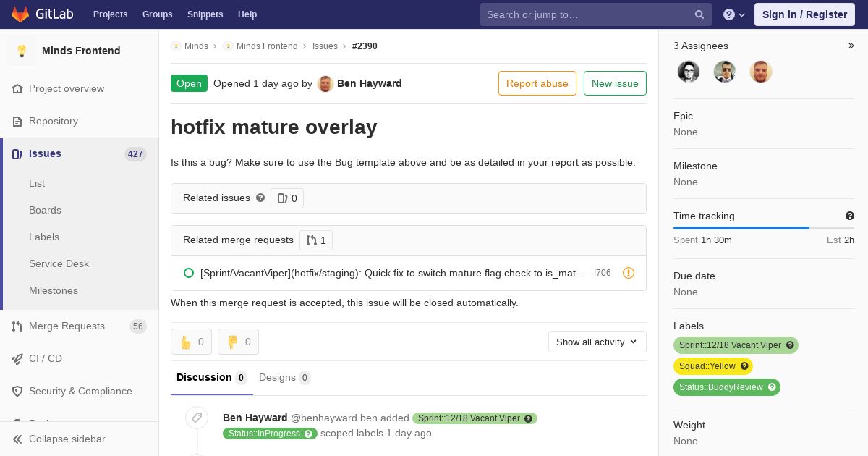Open the help question-mark dropdown
The width and height of the screenshot is (868, 456).
pyautogui.click(x=734, y=14)
